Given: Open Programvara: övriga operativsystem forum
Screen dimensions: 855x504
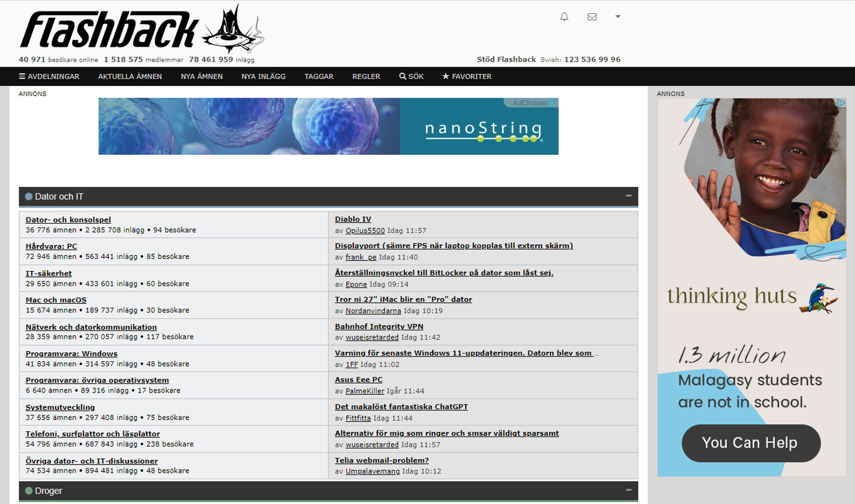Looking at the screenshot, I should [98, 381].
